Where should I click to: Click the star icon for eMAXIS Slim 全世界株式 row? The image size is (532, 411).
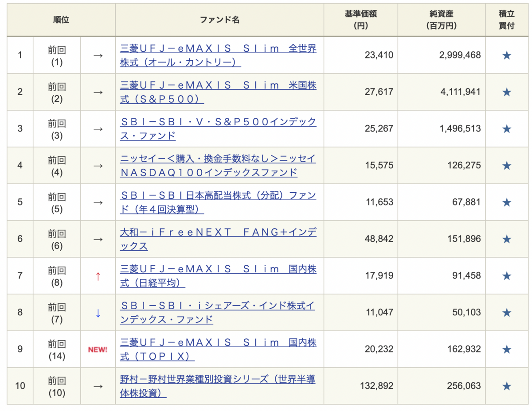coord(507,55)
